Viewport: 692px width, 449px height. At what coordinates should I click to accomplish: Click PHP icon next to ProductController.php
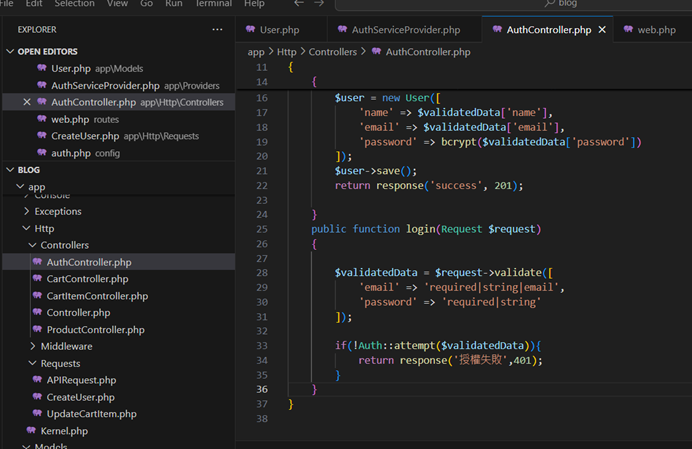point(37,330)
